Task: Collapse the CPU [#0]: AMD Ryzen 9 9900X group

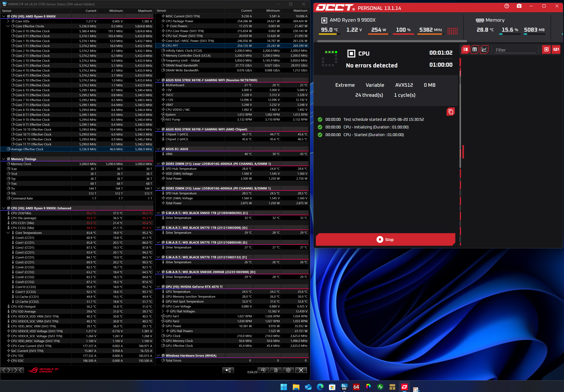Action: 4,16
